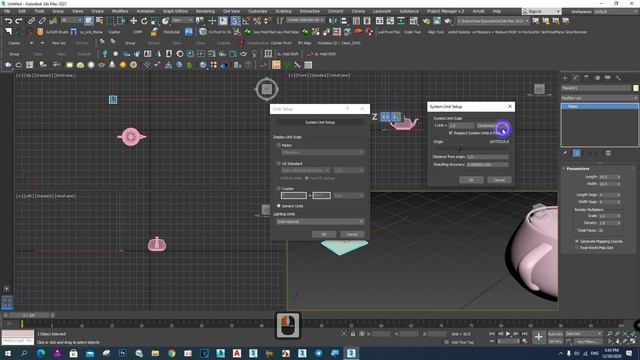
Task: Toggle the 3D Snaps icon
Action: [x=235, y=21]
